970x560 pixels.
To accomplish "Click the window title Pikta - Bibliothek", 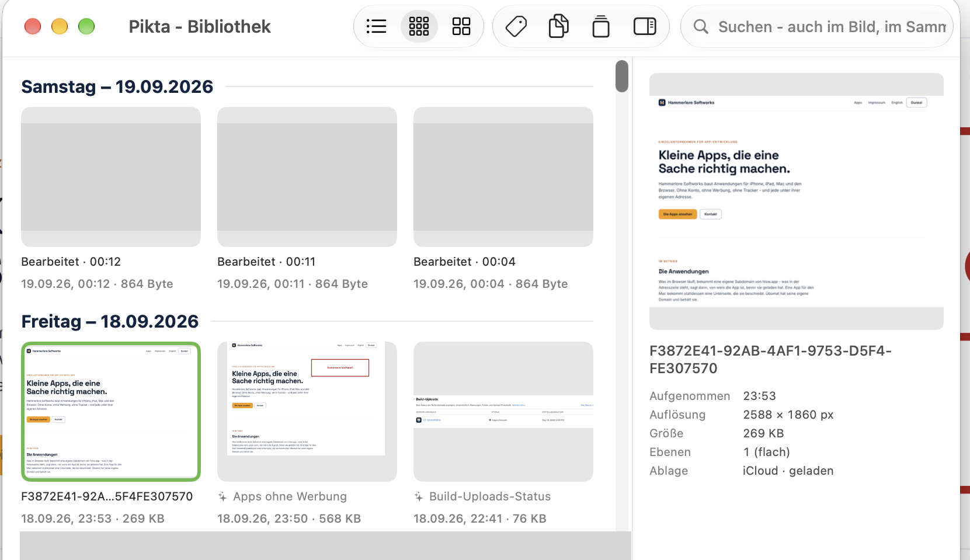I will [200, 27].
